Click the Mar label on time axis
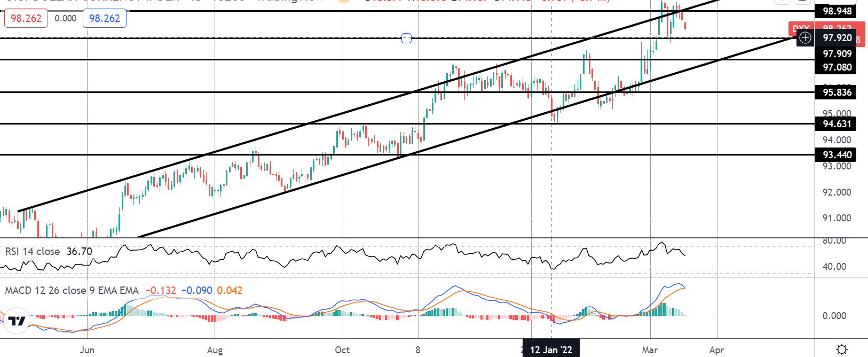 coord(650,350)
